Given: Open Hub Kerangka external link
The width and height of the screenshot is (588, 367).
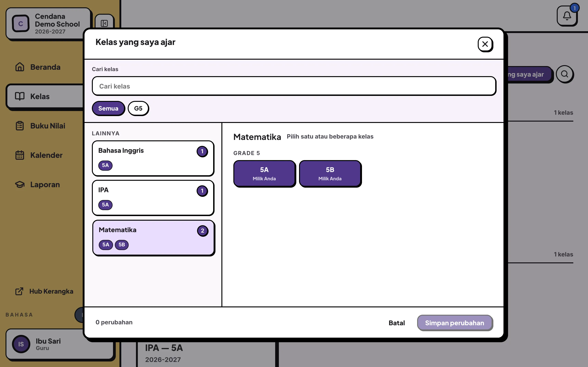Looking at the screenshot, I should point(44,291).
